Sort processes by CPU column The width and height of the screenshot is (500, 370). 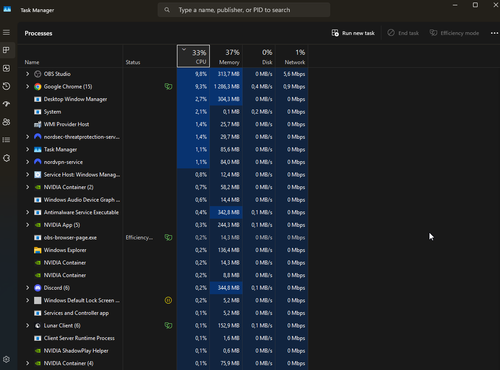pyautogui.click(x=193, y=56)
